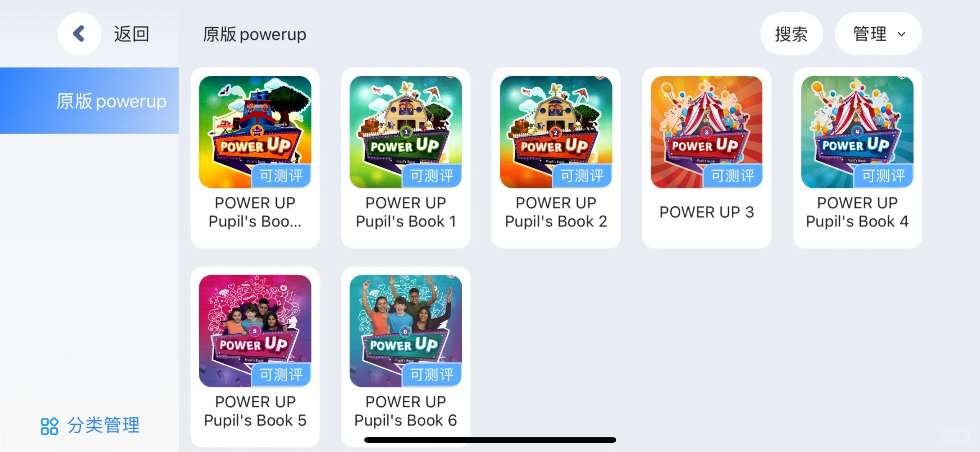Click the POWER UP Pupil's Book 4 title
The width and height of the screenshot is (980, 452).
(x=857, y=212)
